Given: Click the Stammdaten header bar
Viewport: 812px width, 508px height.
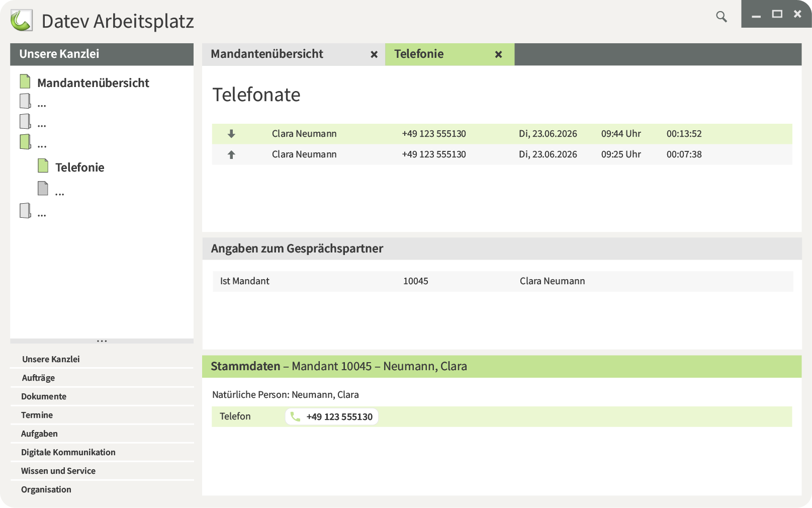Looking at the screenshot, I should coord(502,366).
